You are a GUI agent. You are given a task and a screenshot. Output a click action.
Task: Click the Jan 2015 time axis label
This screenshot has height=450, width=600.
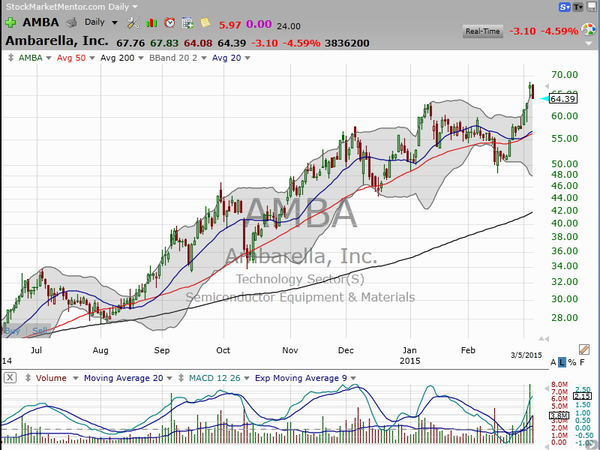pos(410,355)
